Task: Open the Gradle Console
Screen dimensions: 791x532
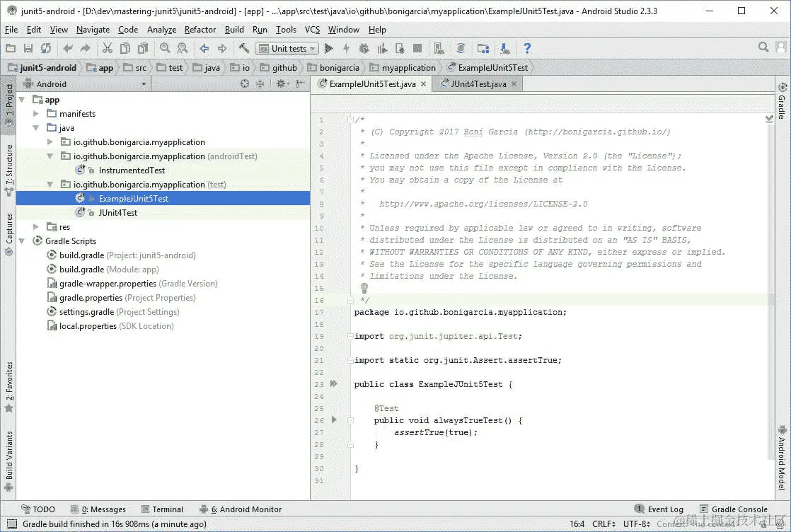Action: click(734, 509)
